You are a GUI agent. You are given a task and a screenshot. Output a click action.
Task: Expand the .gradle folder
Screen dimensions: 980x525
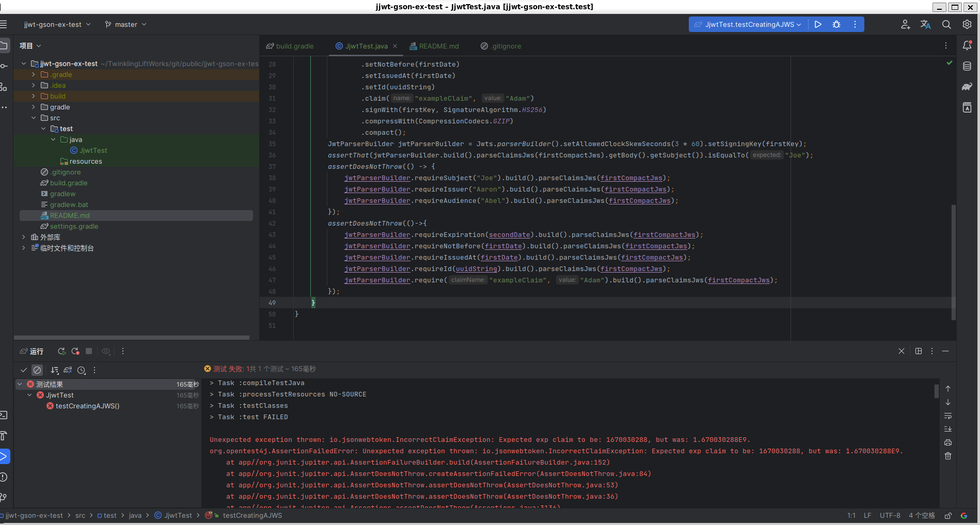tap(34, 74)
